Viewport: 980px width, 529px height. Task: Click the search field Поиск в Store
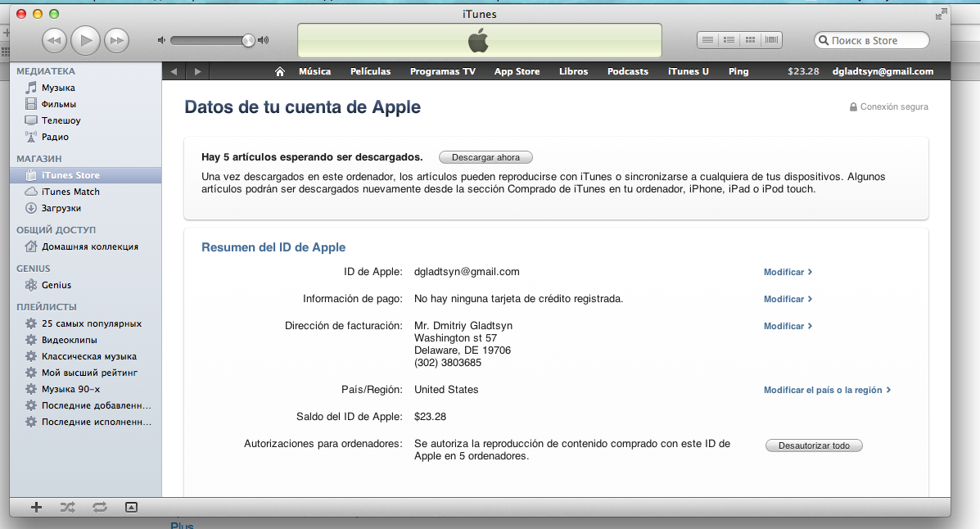871,41
